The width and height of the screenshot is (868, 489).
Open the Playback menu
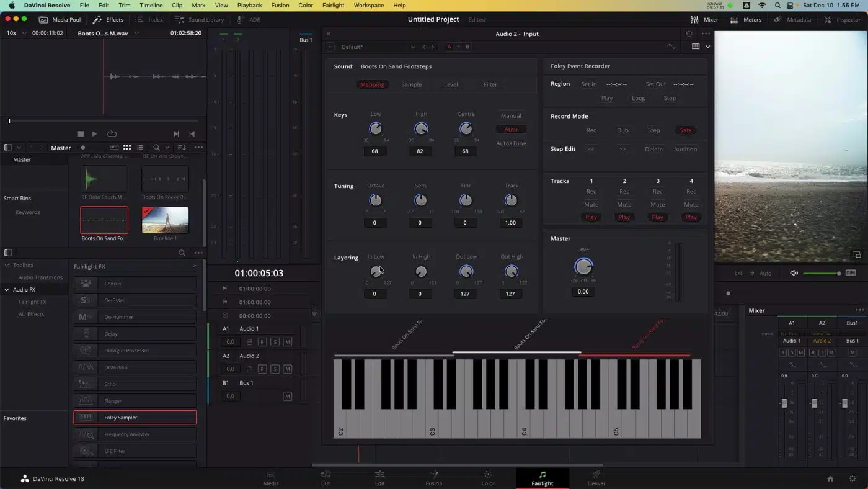[249, 5]
